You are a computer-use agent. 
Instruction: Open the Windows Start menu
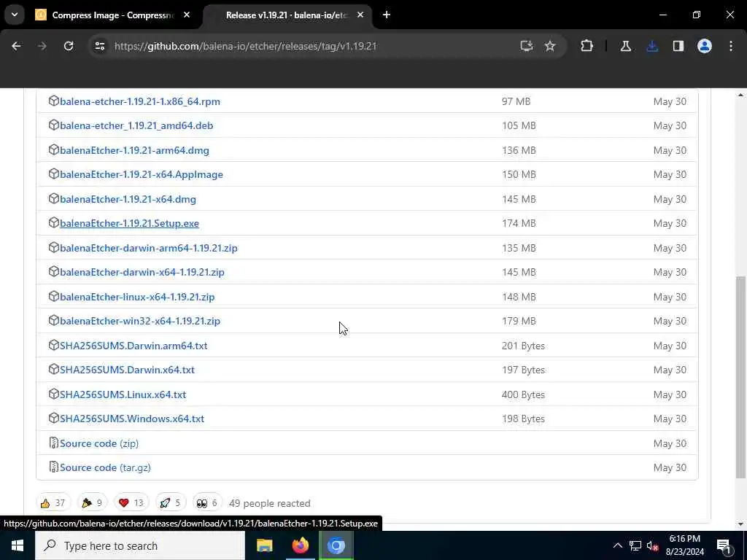coord(18,545)
